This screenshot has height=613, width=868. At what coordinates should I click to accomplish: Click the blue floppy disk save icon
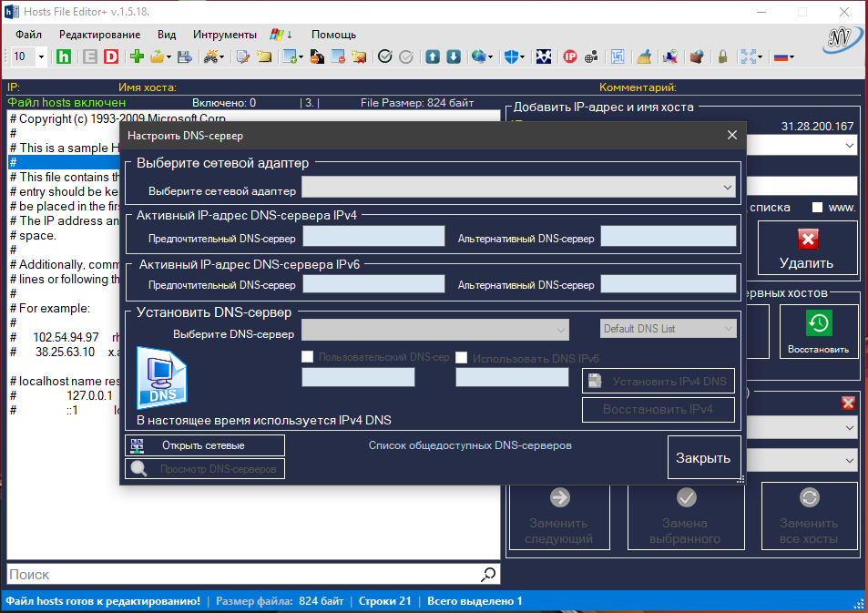pyautogui.click(x=185, y=56)
